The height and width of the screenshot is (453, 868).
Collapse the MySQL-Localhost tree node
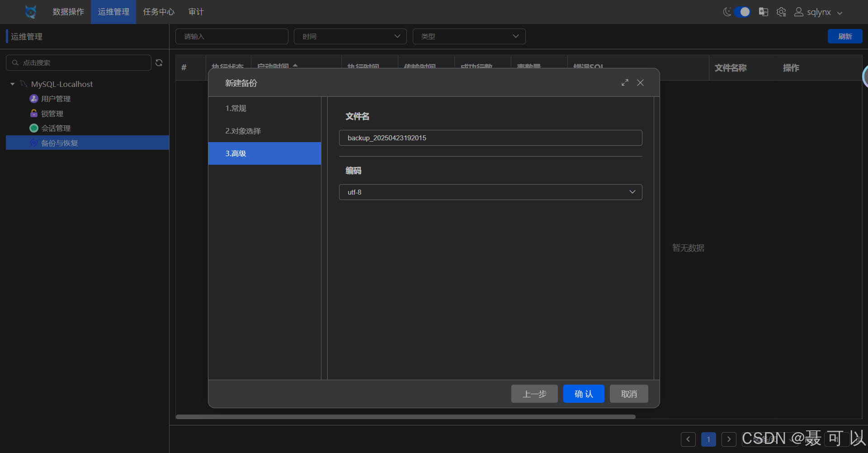[x=13, y=84]
